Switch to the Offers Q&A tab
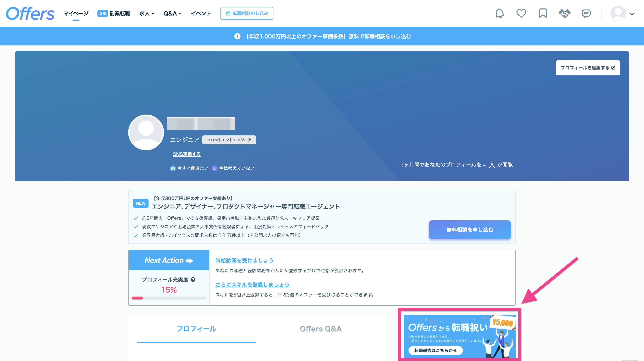This screenshot has height=361, width=644. click(x=321, y=329)
